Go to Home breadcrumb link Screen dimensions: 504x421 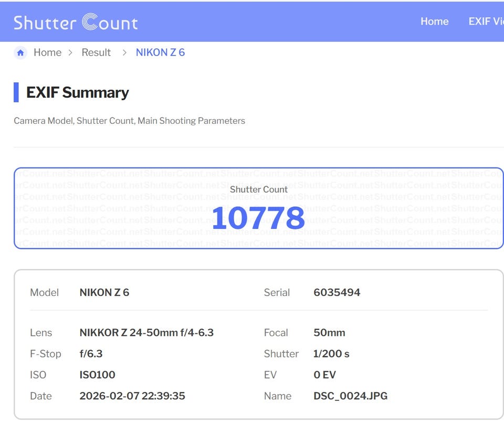[48, 52]
